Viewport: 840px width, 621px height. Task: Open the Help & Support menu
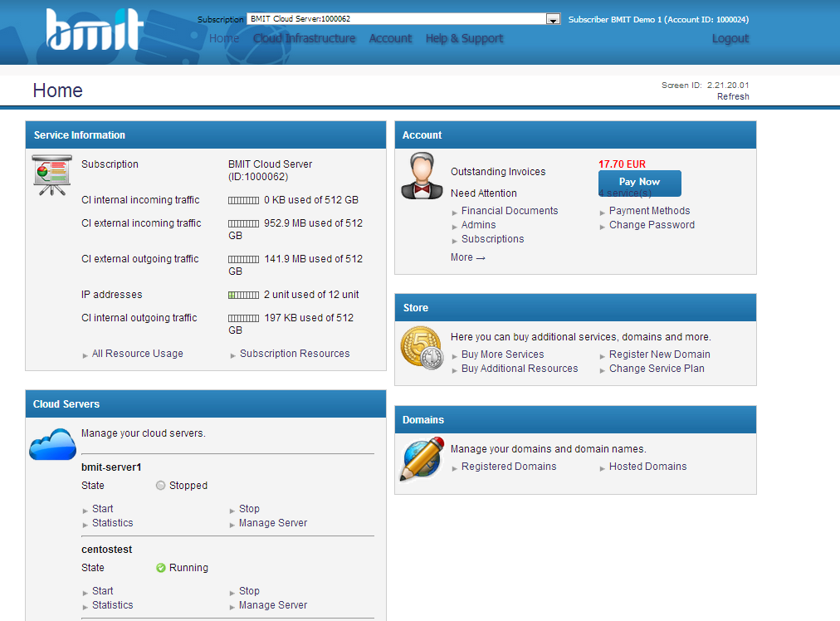tap(465, 38)
